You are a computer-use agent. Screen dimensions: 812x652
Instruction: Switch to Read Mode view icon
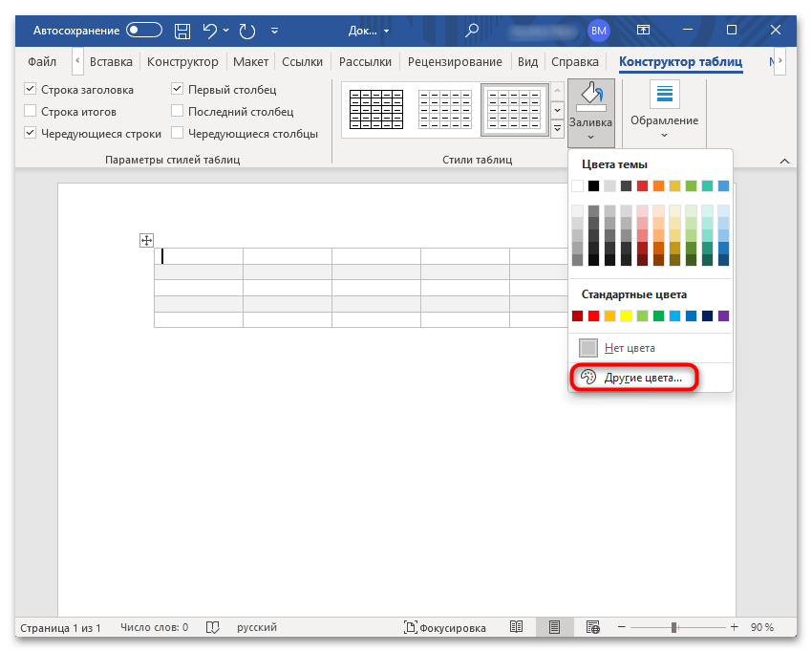point(516,628)
